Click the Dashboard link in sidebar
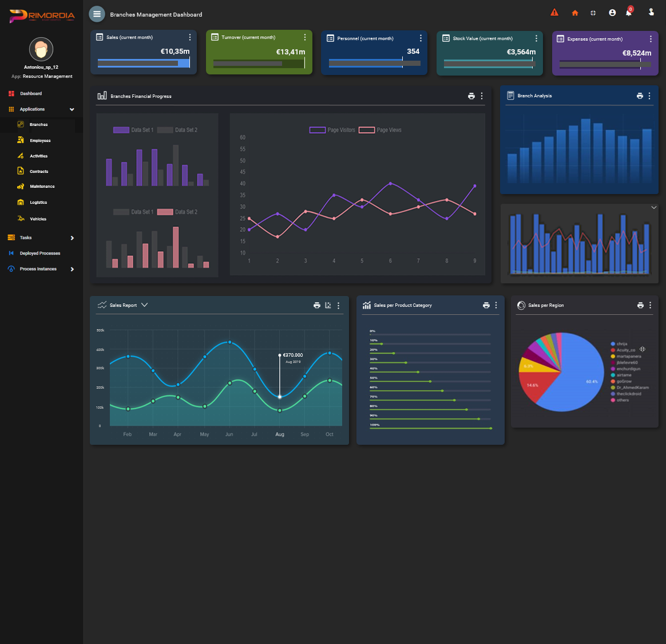This screenshot has height=644, width=666. (31, 93)
